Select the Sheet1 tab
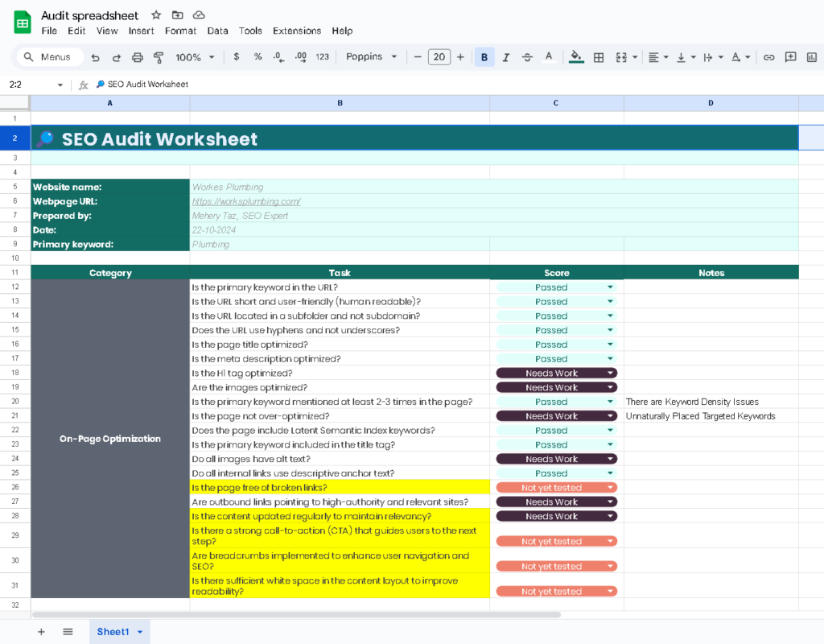Viewport: 824px width, 644px height. tap(113, 632)
